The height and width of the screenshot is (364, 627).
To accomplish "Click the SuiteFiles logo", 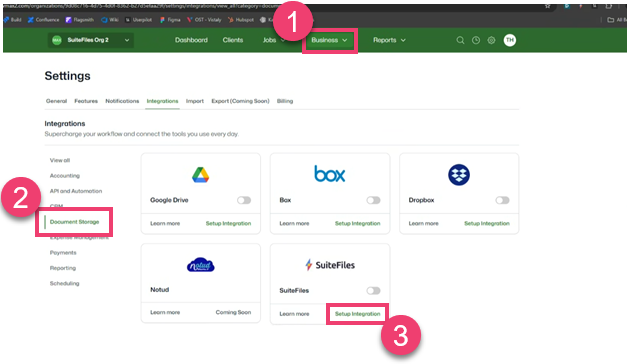I will pos(330,265).
